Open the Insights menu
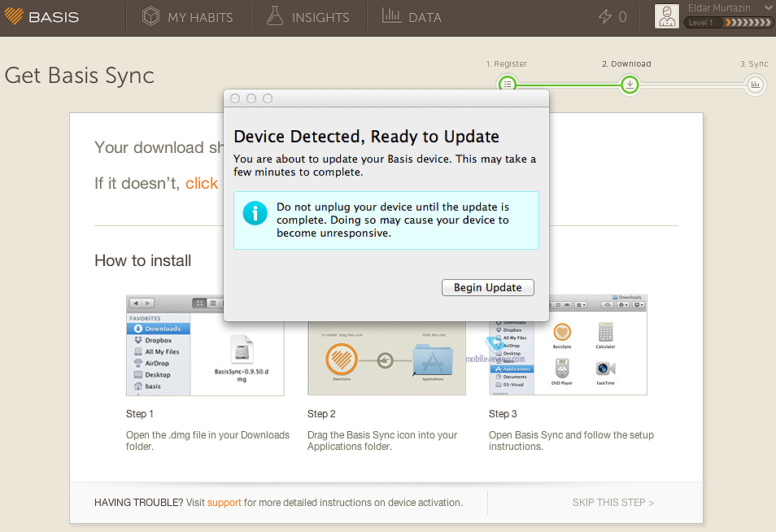Viewport: 776px width, 532px height. [x=308, y=17]
